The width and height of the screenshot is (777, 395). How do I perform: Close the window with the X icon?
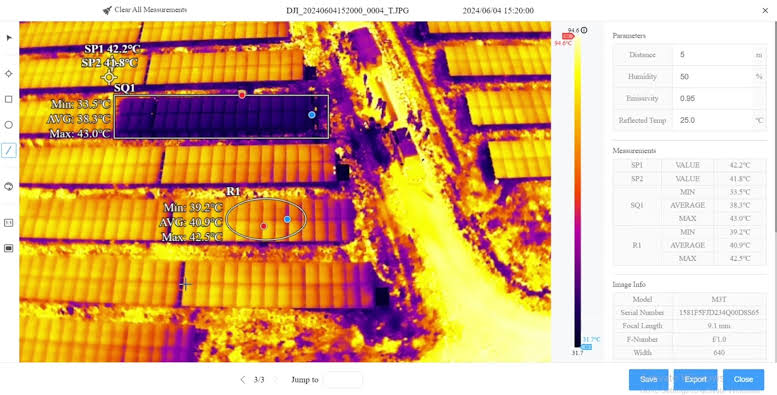coord(765,10)
